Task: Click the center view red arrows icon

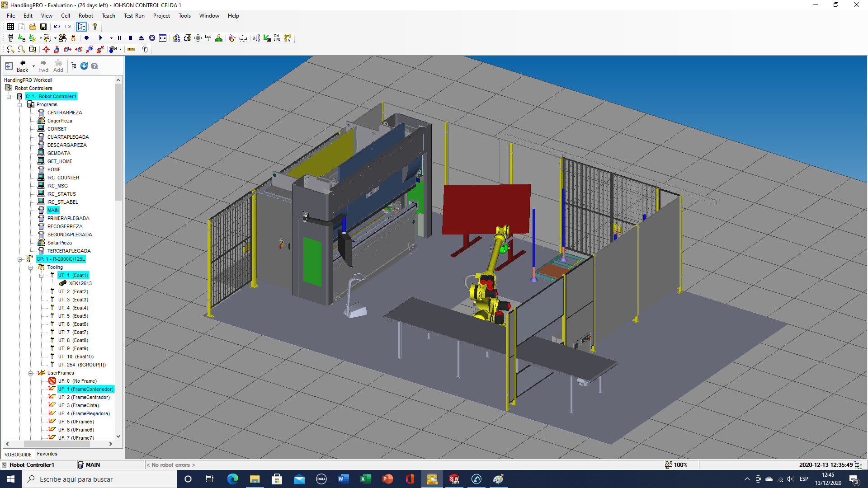Action: 46,49
